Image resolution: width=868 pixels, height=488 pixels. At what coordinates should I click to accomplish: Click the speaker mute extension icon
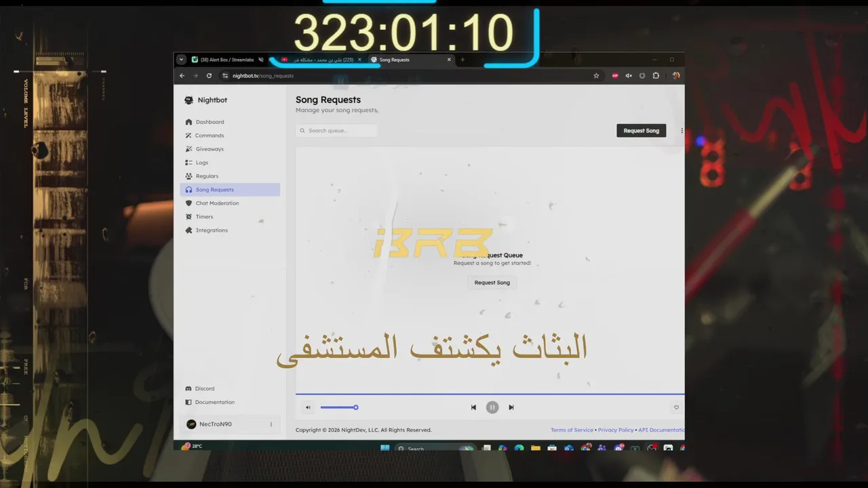tap(629, 76)
